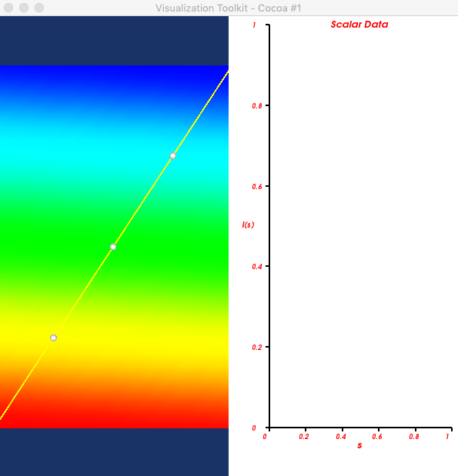
Task: Click the 0.8 tick on the vertical axis
Action: tap(257, 105)
